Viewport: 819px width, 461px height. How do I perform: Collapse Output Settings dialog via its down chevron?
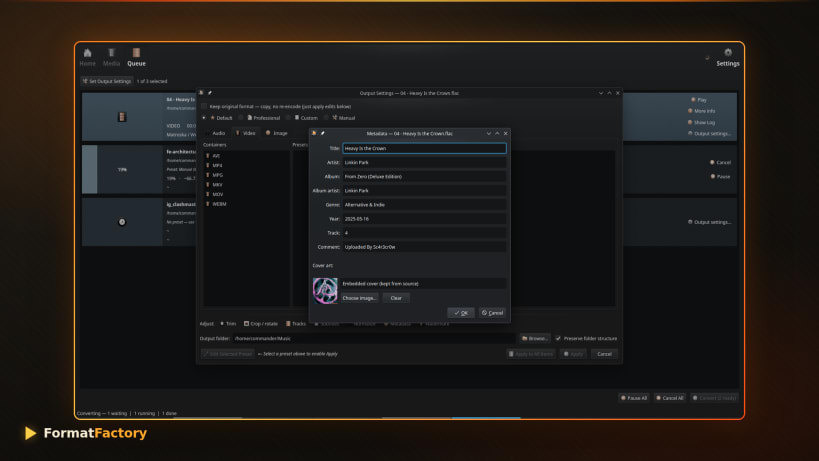click(x=601, y=93)
